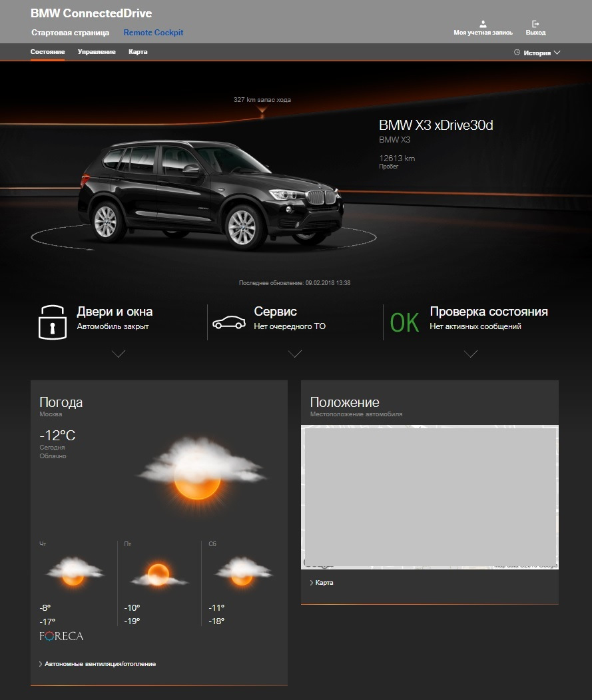
Task: Open Remote Cockpit link
Action: [x=154, y=33]
